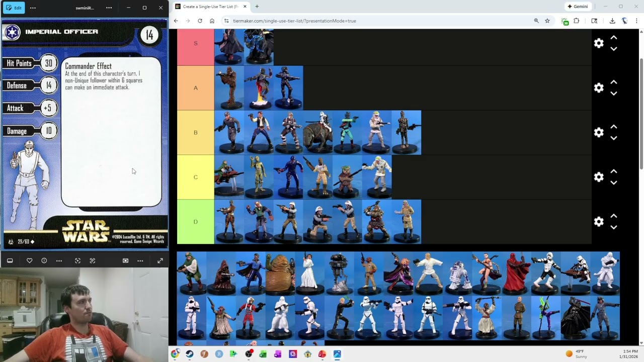Open the Chrome three-dots menu

point(636,21)
